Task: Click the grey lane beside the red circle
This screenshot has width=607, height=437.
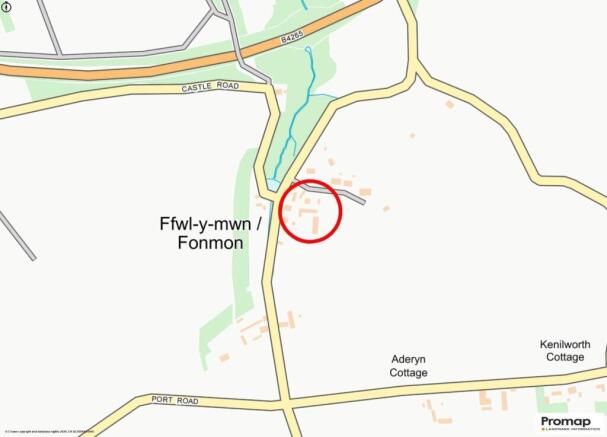Action: click(329, 191)
